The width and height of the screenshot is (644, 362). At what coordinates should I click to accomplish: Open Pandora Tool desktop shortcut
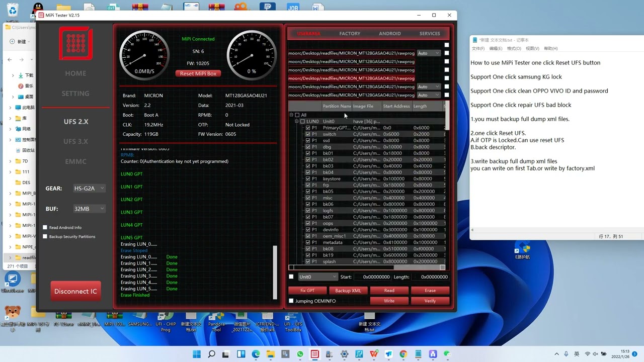click(216, 322)
